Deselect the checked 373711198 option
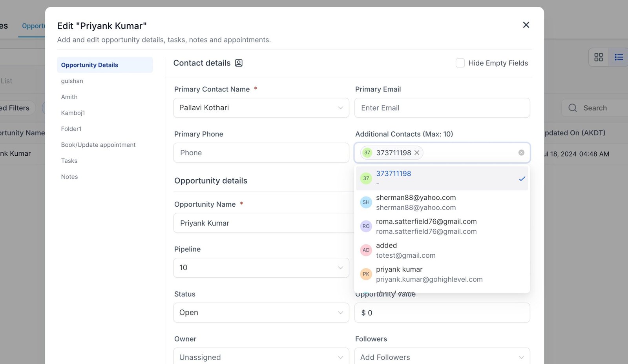628x364 pixels. [442, 178]
